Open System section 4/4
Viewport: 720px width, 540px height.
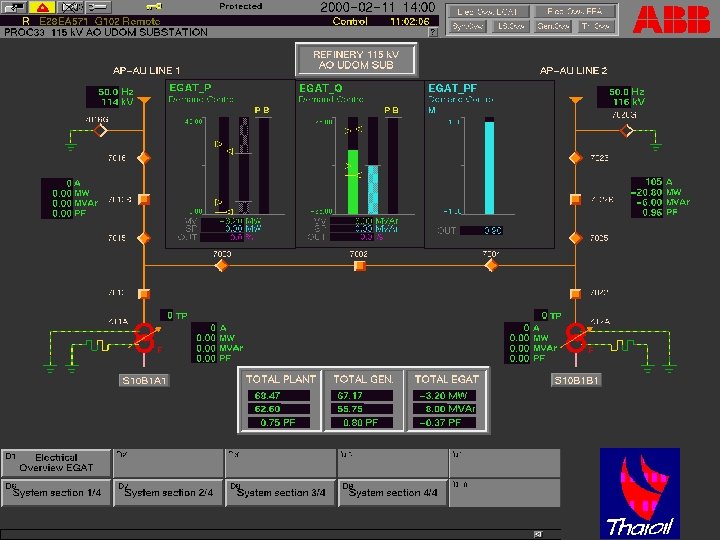pos(393,493)
